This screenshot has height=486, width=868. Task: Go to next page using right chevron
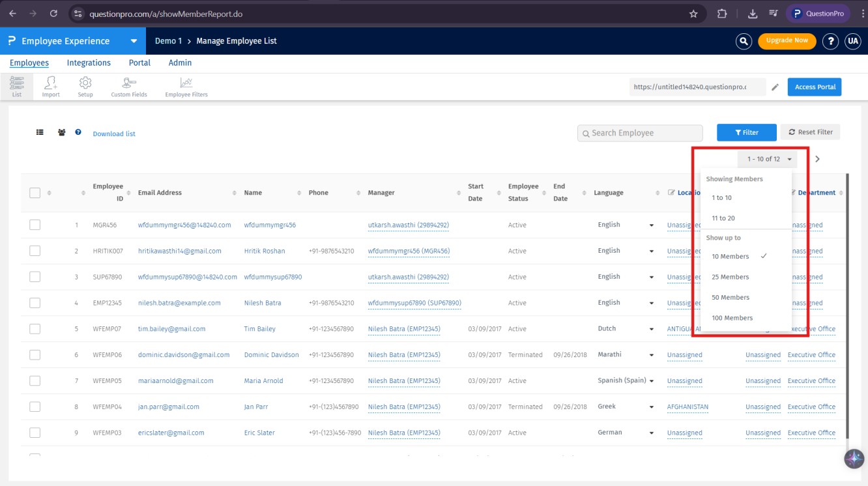coord(817,159)
